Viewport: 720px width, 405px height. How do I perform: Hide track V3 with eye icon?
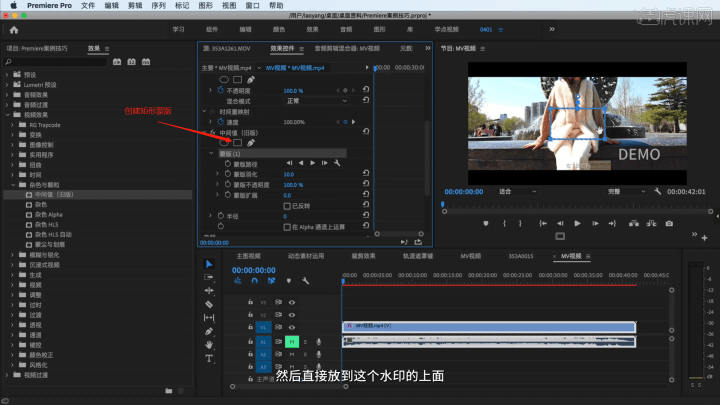click(292, 302)
